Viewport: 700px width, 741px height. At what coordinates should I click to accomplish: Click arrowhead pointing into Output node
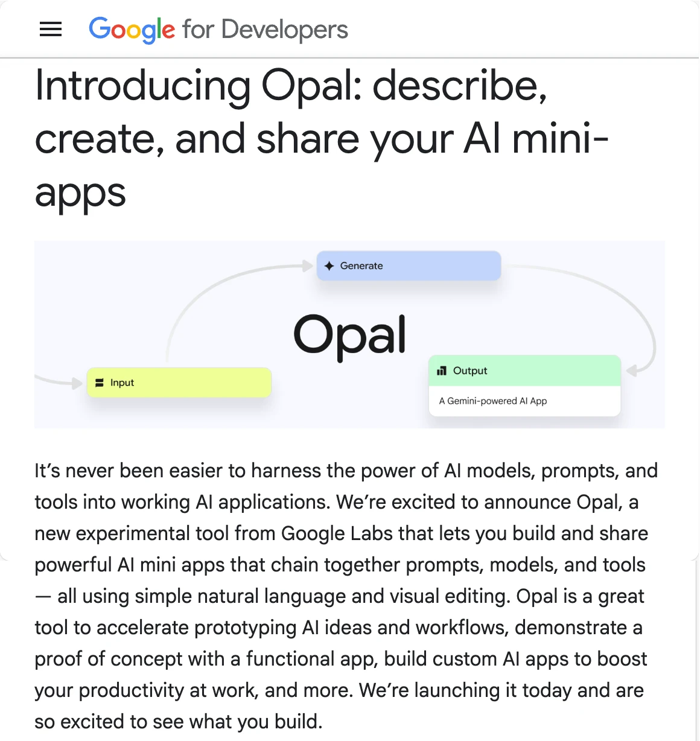632,370
